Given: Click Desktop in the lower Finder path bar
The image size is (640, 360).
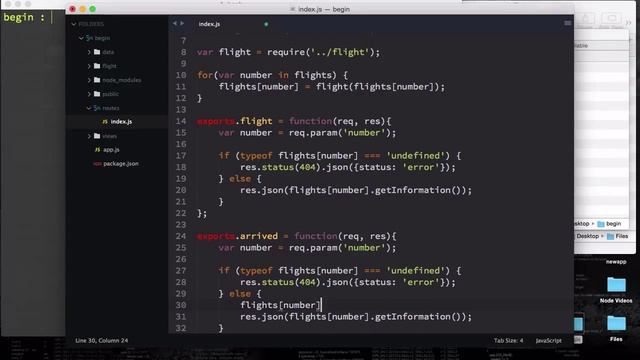Looking at the screenshot, I should (587, 236).
